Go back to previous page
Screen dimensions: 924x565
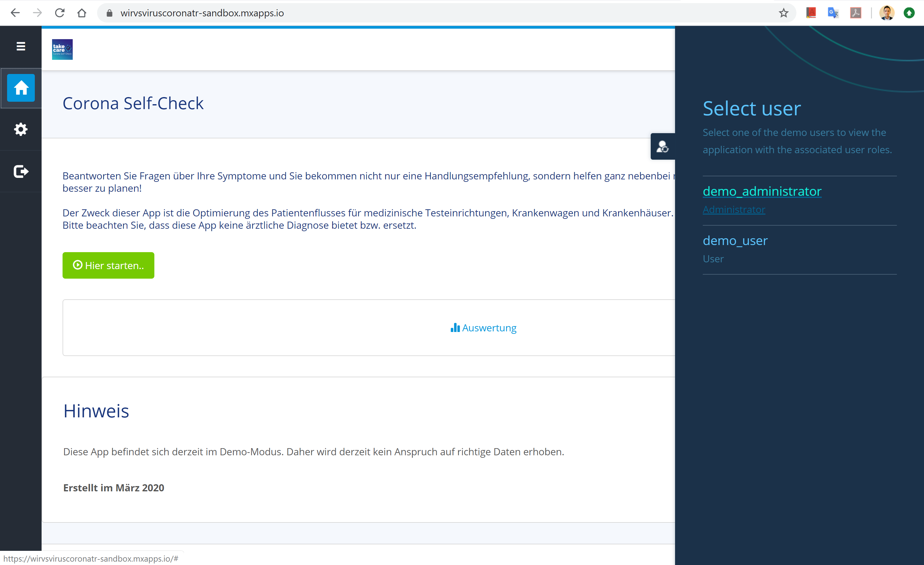(x=15, y=13)
